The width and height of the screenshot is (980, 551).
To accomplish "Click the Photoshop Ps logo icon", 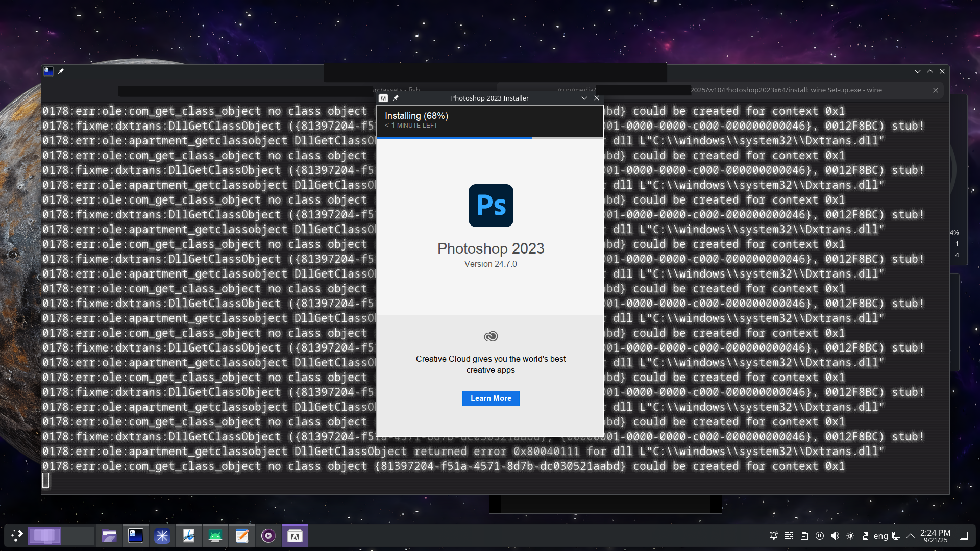I will point(491,206).
